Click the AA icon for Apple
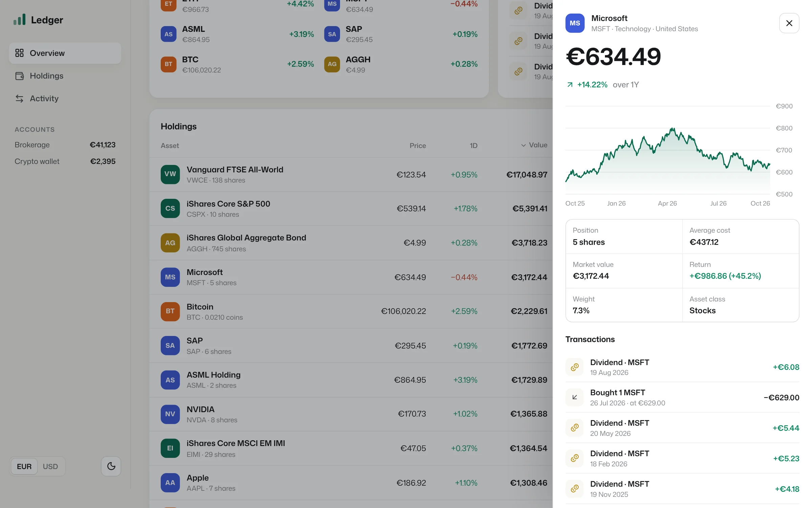The height and width of the screenshot is (508, 812). [x=170, y=483]
